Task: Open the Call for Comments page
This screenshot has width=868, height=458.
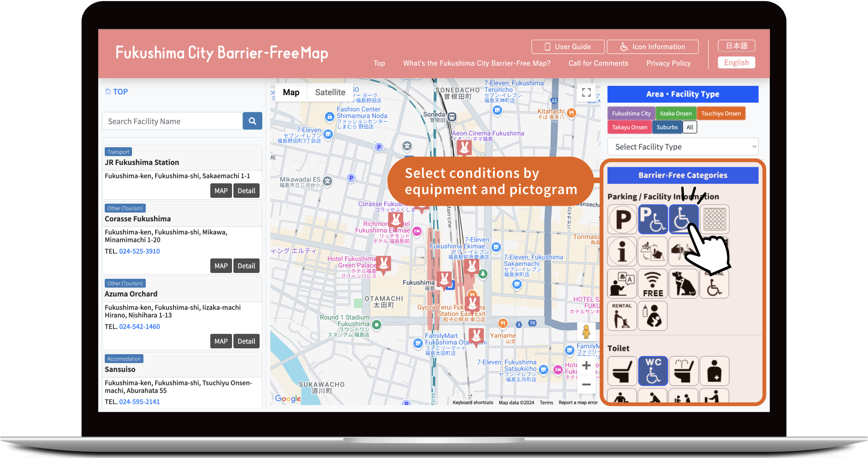Action: point(598,63)
